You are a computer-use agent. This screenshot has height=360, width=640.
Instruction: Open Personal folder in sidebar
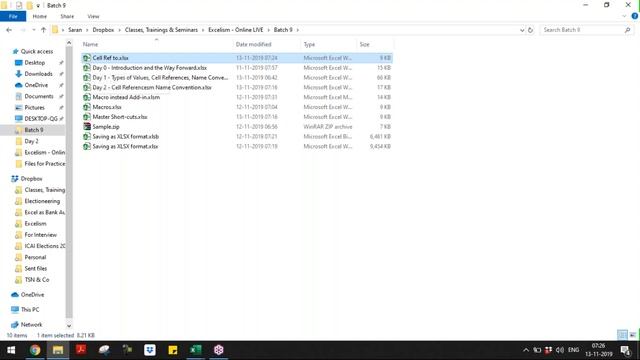[x=35, y=257]
